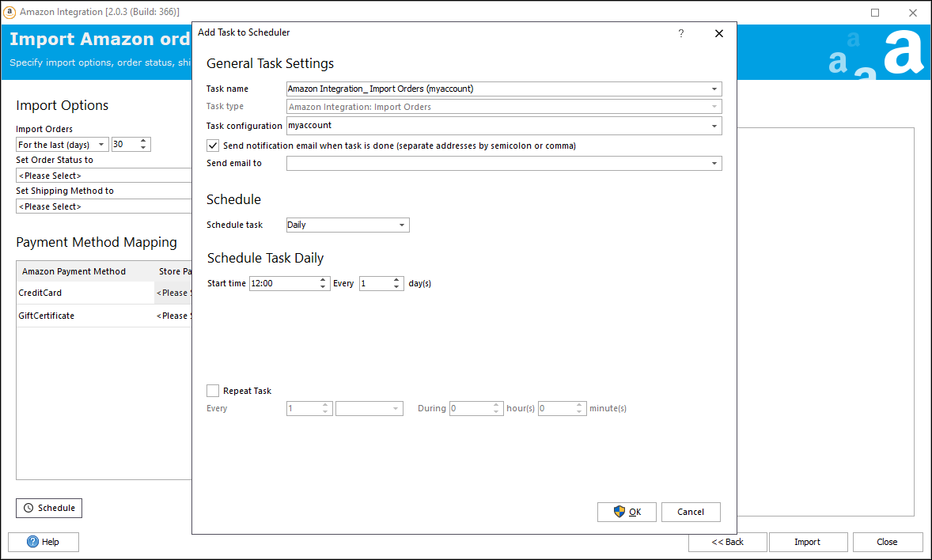Click the Schedule button with clock icon
The width and height of the screenshot is (932, 560).
point(49,508)
